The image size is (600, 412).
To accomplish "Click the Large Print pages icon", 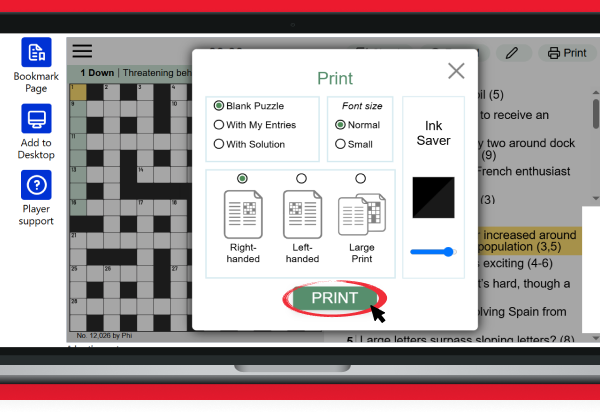I will (x=362, y=214).
